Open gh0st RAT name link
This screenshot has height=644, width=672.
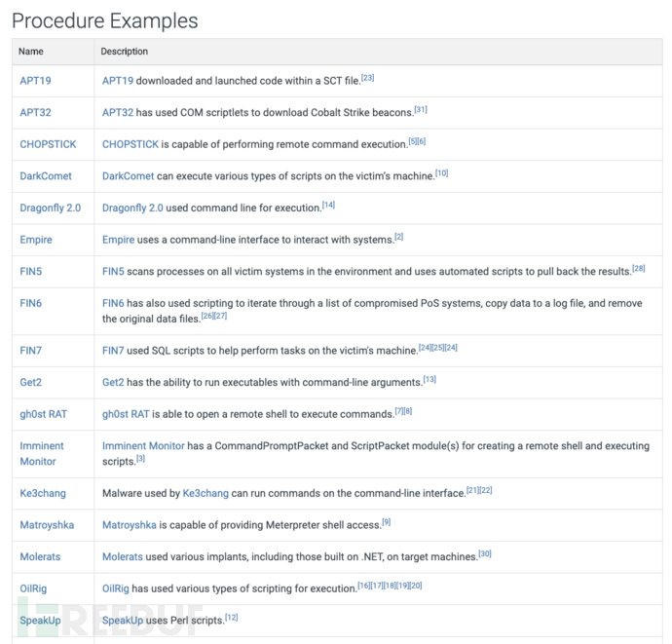coord(43,414)
